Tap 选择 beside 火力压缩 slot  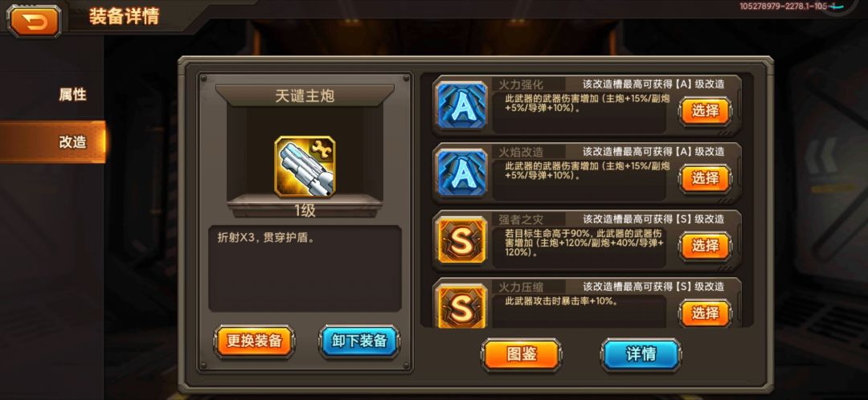click(706, 313)
